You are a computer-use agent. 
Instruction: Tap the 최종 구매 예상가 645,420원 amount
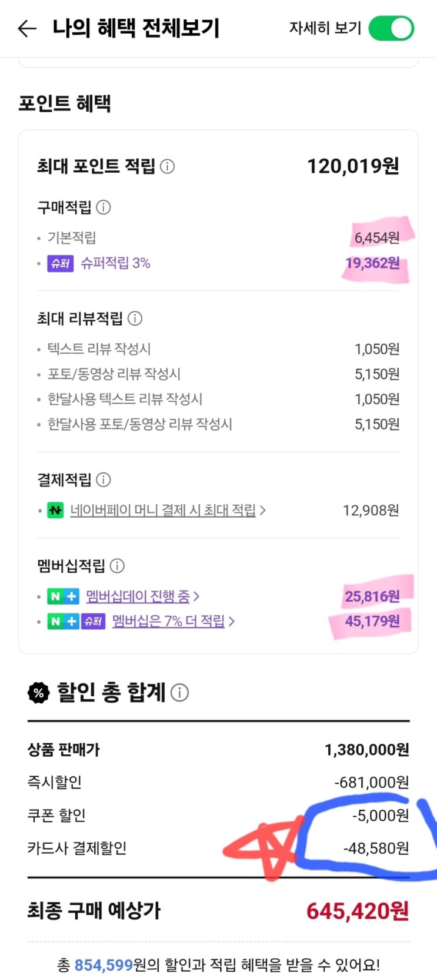pyautogui.click(x=358, y=911)
